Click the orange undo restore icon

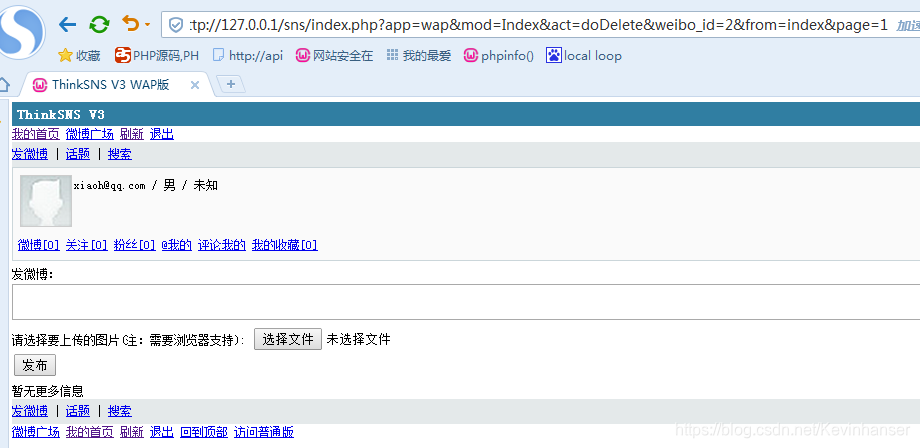[130, 23]
